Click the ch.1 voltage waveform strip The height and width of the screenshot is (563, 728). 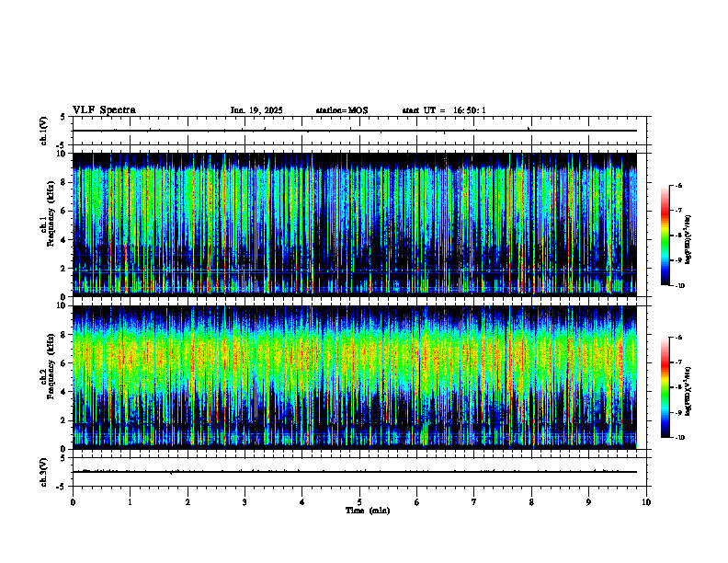359,131
